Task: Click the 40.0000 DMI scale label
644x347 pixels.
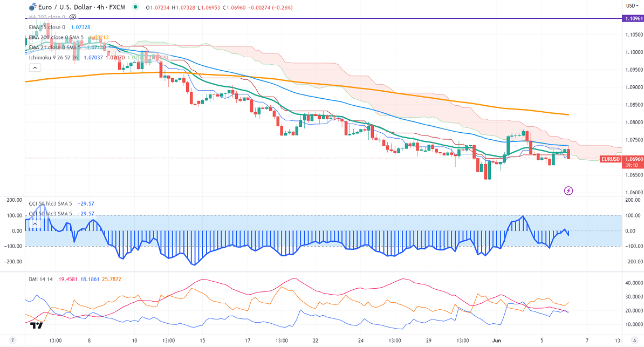Action: tap(634, 283)
